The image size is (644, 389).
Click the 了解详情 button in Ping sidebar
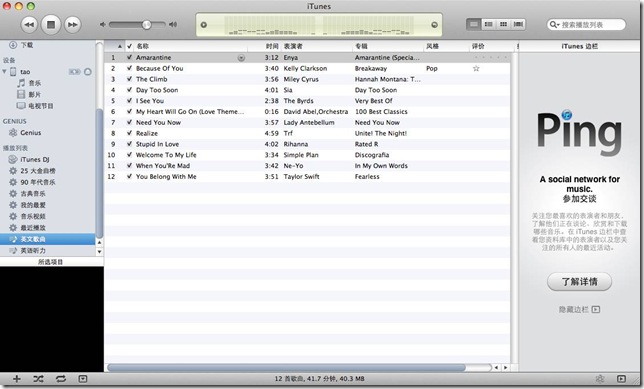pyautogui.click(x=580, y=282)
